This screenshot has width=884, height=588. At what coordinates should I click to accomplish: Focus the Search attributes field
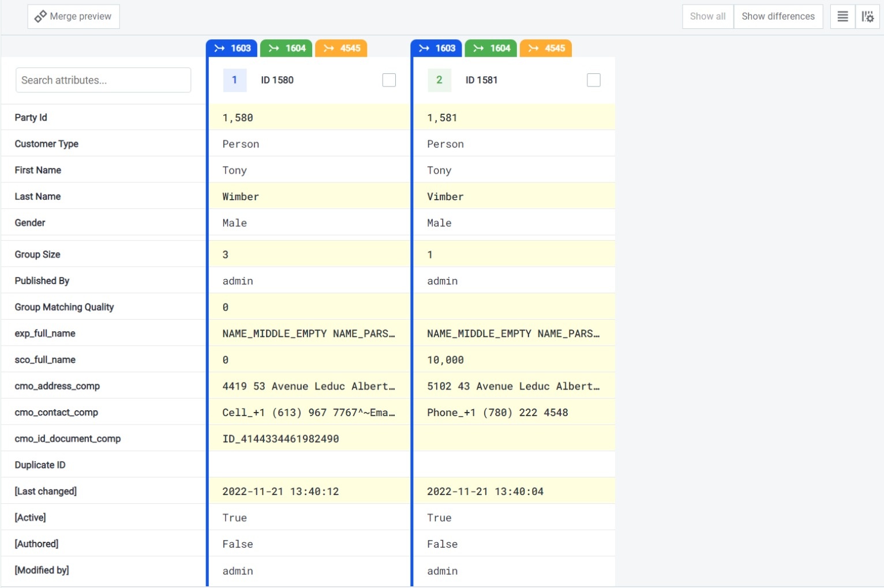point(103,80)
